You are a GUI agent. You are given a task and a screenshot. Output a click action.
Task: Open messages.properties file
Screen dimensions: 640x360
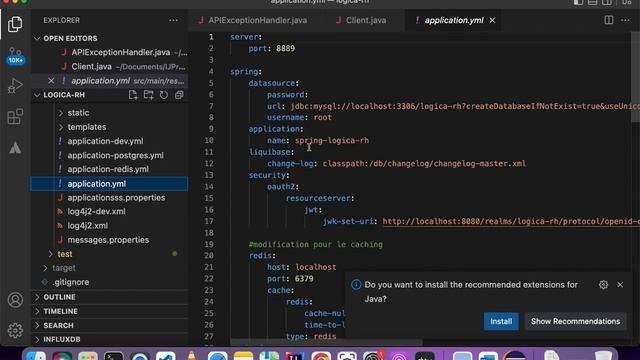108,240
